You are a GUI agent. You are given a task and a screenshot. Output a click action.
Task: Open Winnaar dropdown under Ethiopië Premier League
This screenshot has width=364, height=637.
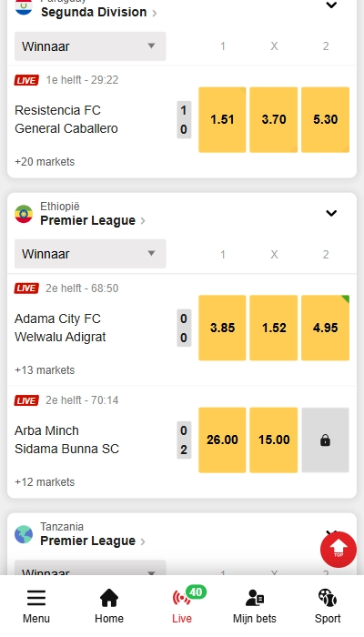[x=90, y=254]
